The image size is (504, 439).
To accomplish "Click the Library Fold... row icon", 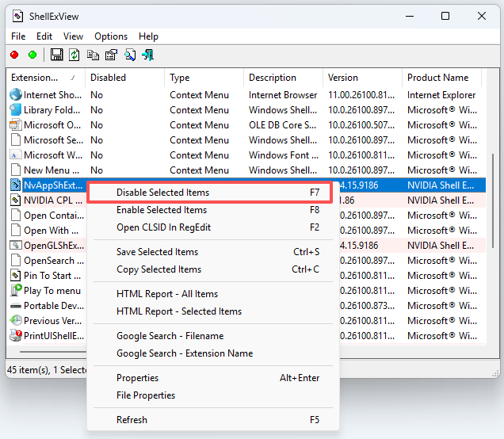I will pos(15,110).
